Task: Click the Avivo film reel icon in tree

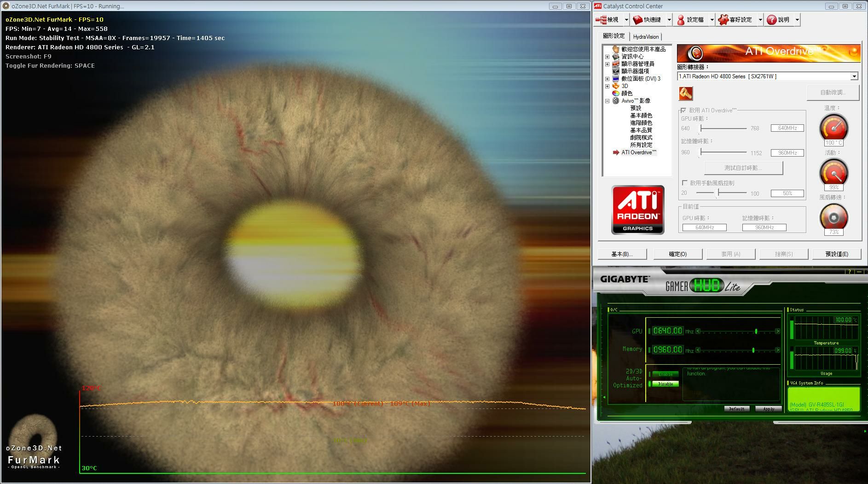Action: pos(616,100)
